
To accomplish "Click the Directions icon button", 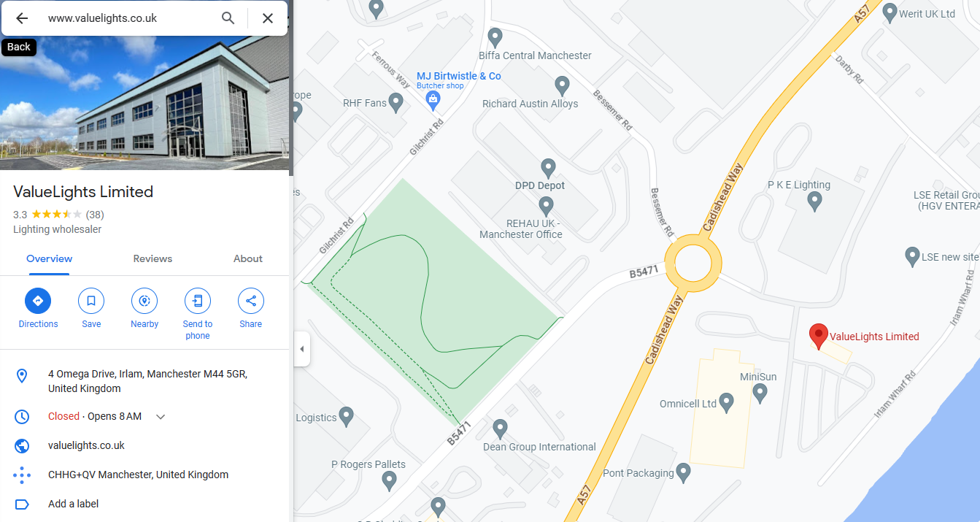I will click(38, 301).
